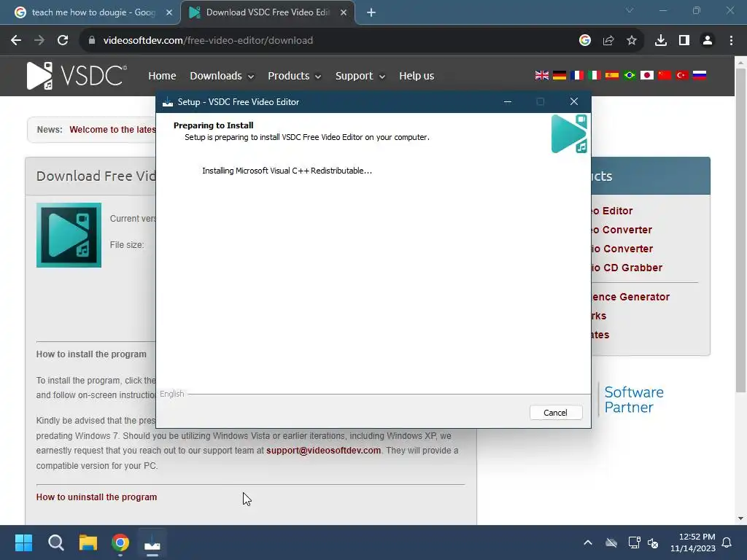
Task: Toggle Chrome side panel icon
Action: (684, 41)
